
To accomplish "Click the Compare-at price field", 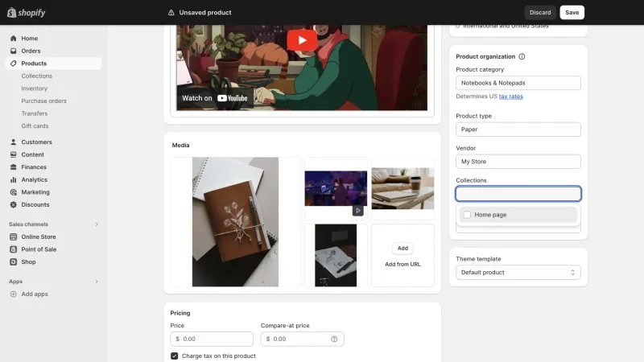I will pyautogui.click(x=302, y=339).
